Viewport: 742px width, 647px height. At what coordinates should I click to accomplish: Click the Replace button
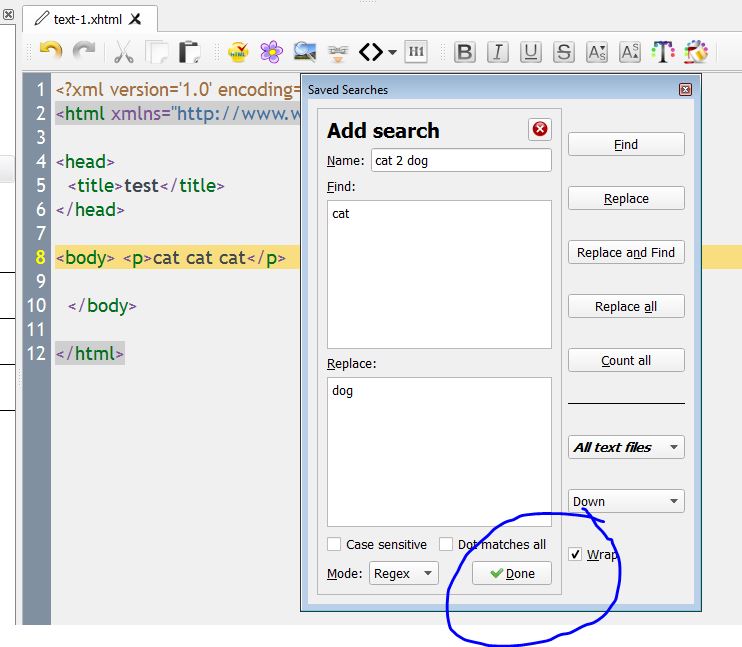pos(626,198)
